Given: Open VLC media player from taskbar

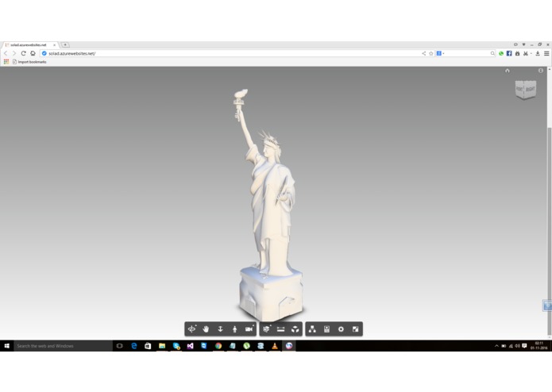Looking at the screenshot, I should coord(275,346).
